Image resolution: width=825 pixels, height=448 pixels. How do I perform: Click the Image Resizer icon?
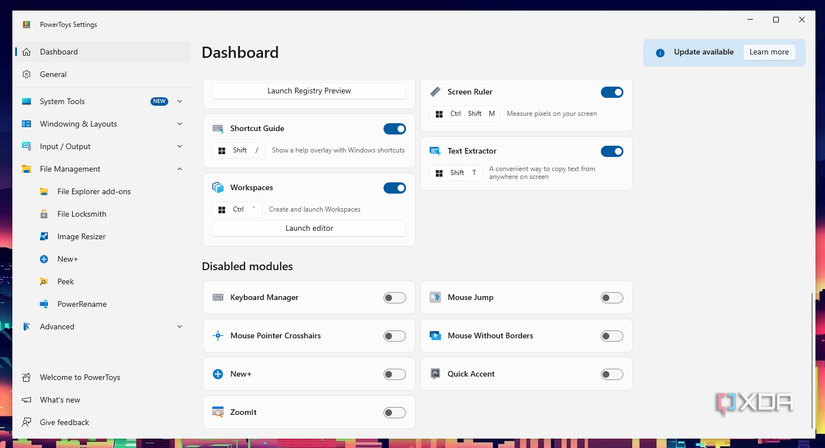[44, 236]
